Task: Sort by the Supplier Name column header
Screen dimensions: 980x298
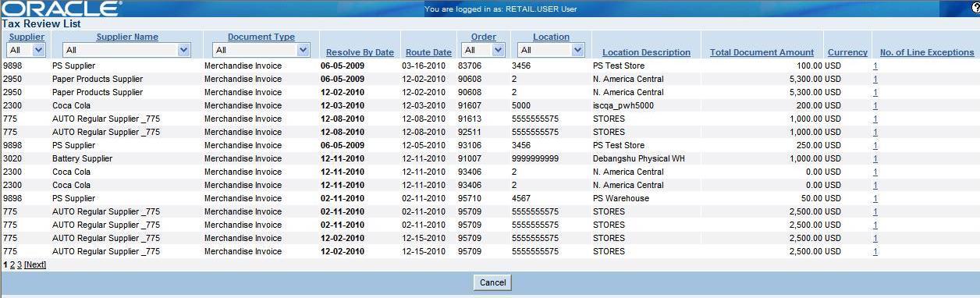Action: pos(127,37)
